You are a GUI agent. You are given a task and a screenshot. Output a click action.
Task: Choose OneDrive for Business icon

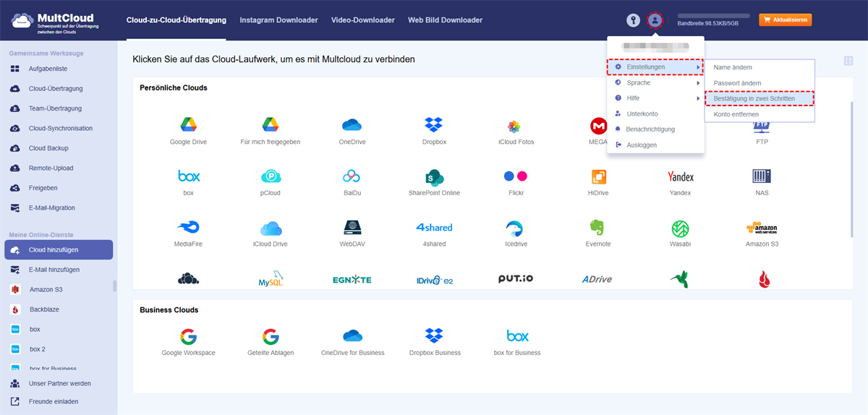(x=352, y=336)
